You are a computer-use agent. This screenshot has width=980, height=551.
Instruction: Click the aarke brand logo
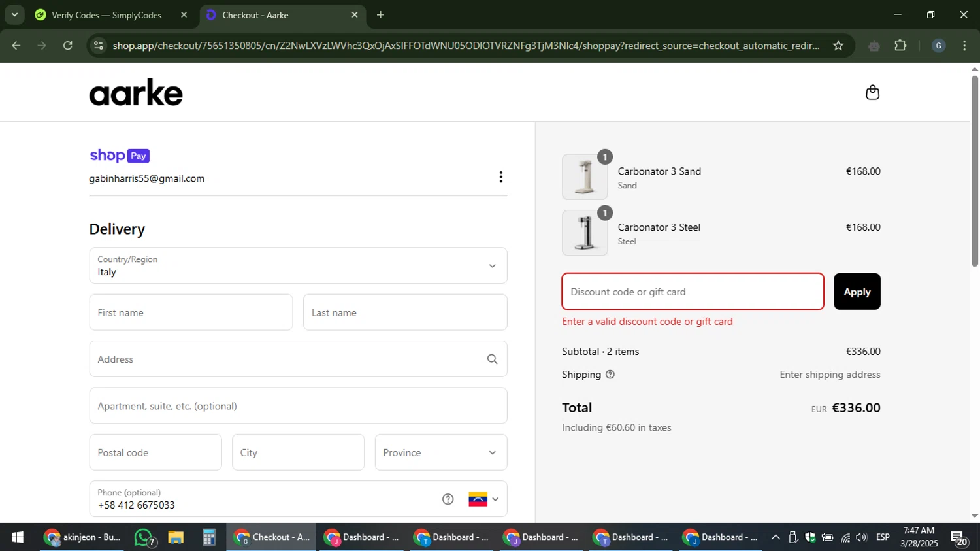136,92
